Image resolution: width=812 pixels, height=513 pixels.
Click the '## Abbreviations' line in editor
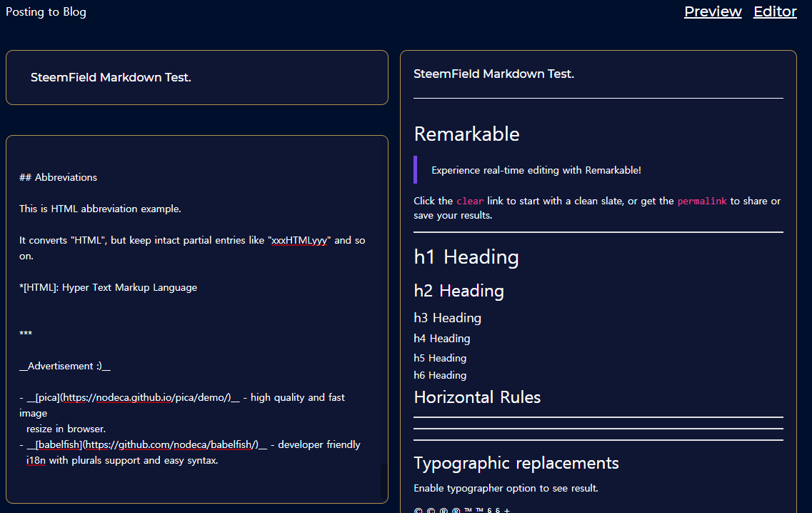pos(58,177)
